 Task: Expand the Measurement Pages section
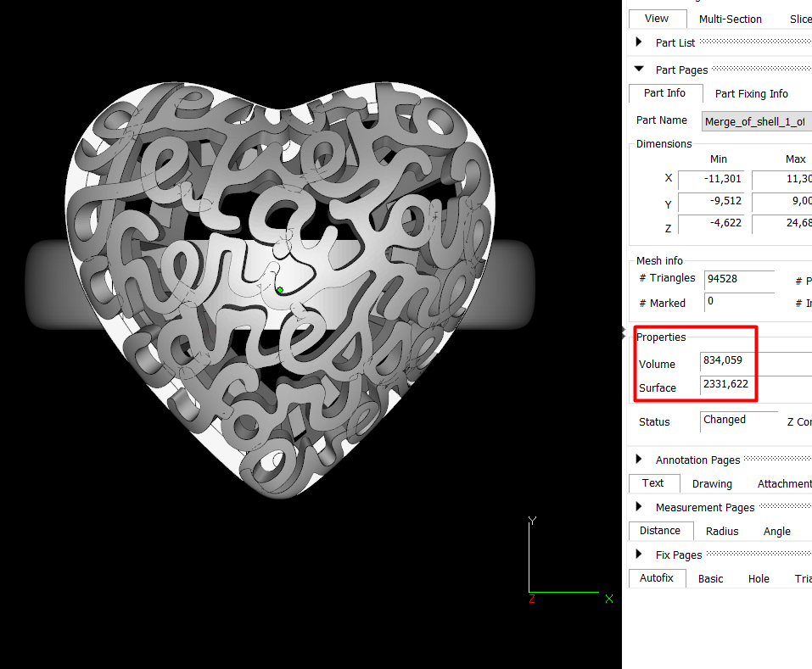[639, 506]
